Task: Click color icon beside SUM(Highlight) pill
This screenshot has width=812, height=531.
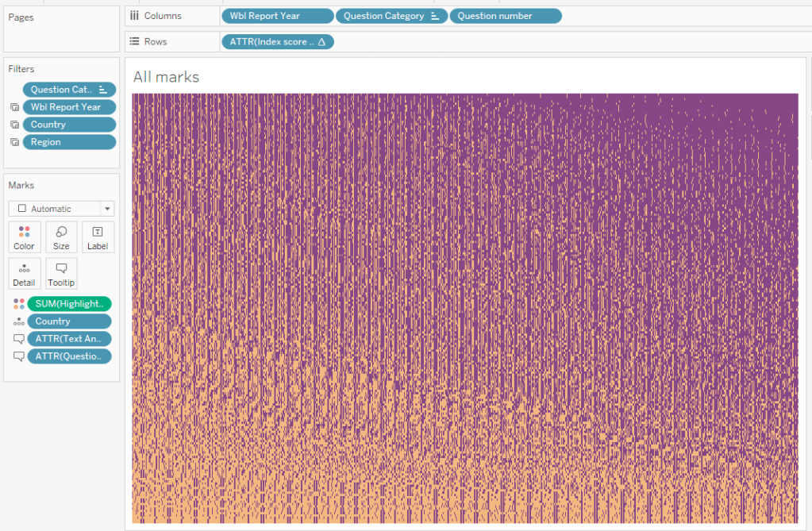Action: pos(18,304)
